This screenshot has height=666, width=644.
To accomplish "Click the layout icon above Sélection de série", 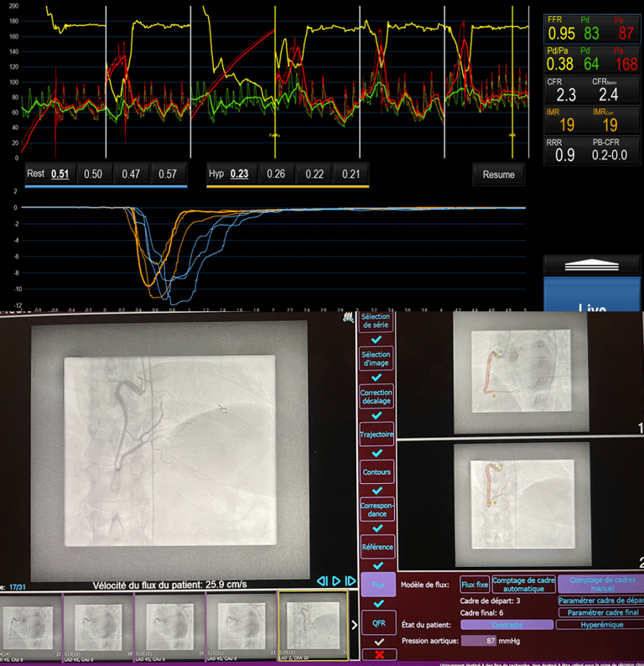I will pos(348,317).
